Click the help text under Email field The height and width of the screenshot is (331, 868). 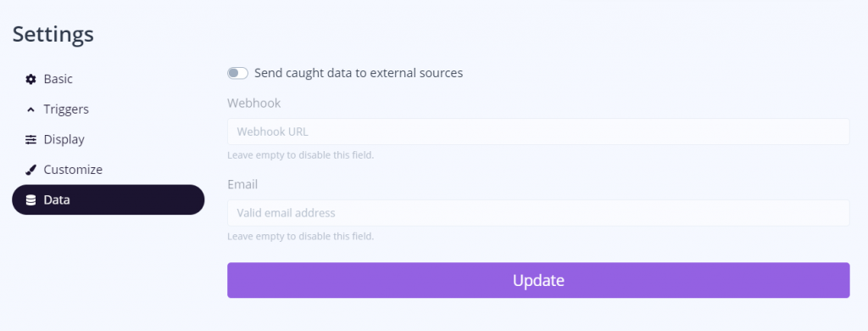(x=301, y=237)
